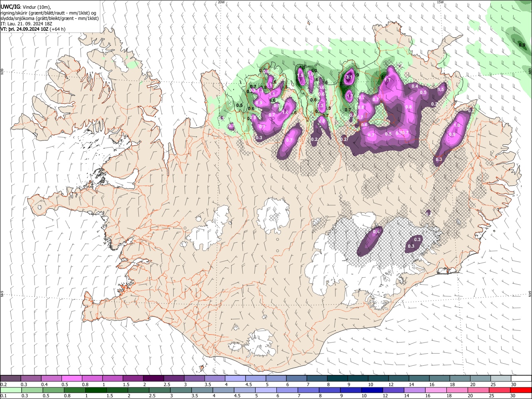532x399 pixels.
Task: Click upper legend swatch between 3 and 3.5
Action: point(195,379)
